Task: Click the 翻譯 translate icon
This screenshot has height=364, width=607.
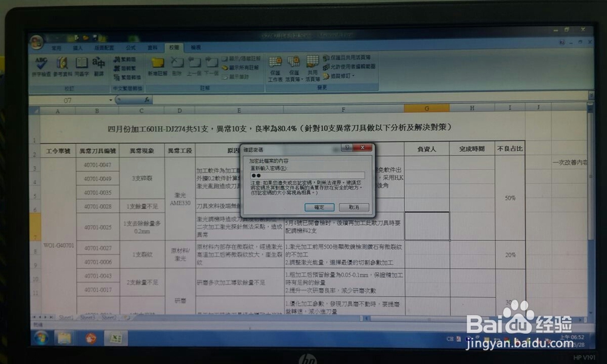Action: click(x=99, y=66)
